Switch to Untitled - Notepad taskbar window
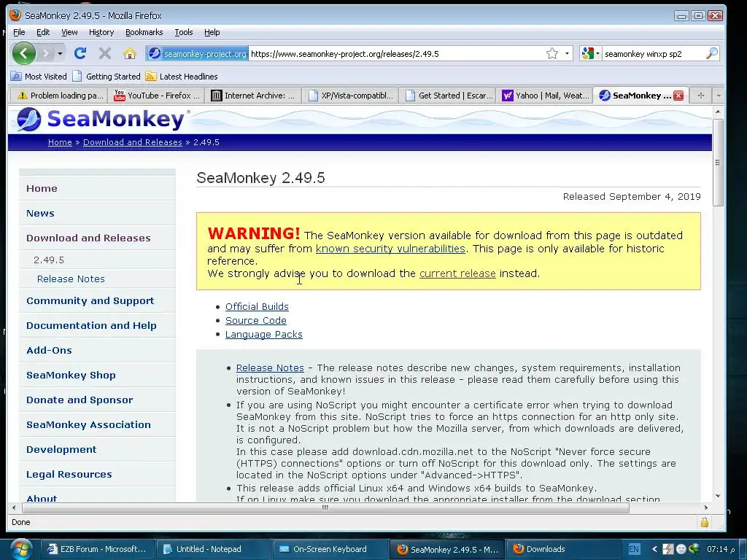This screenshot has width=747, height=560. (x=214, y=549)
